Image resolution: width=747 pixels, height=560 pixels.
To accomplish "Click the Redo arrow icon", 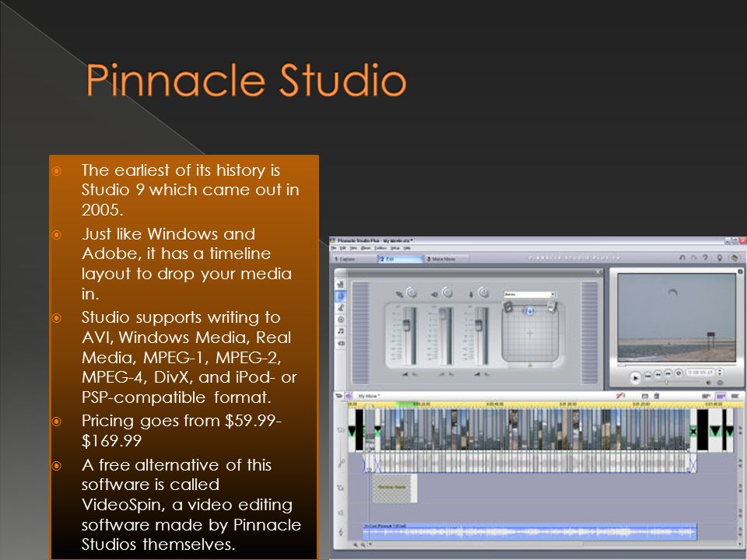I will click(x=693, y=257).
